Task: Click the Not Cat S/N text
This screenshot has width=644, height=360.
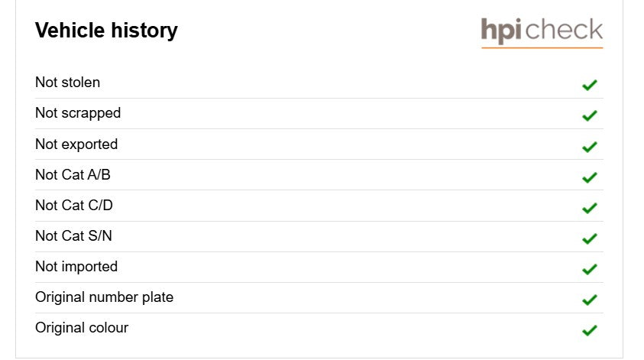Action: pyautogui.click(x=73, y=236)
